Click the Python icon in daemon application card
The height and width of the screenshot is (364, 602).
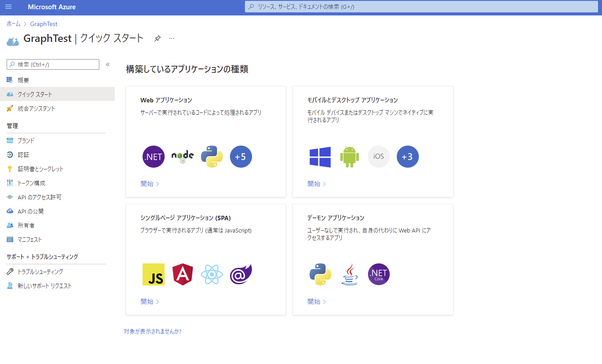pyautogui.click(x=320, y=274)
